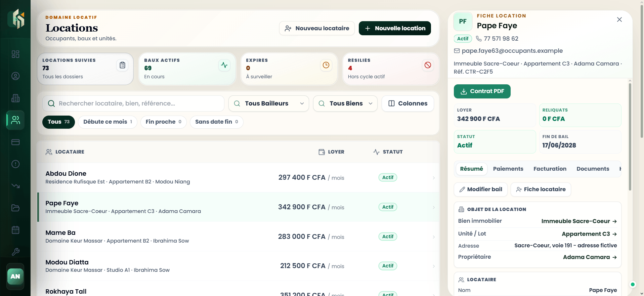
Task: Open the buildings icon in sidebar
Action: coord(15,98)
